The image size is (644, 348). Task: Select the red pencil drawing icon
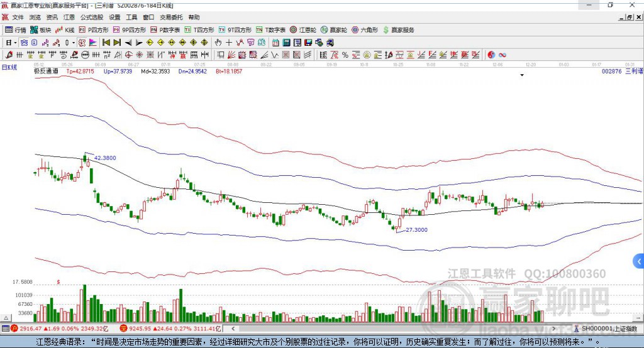coord(8,55)
